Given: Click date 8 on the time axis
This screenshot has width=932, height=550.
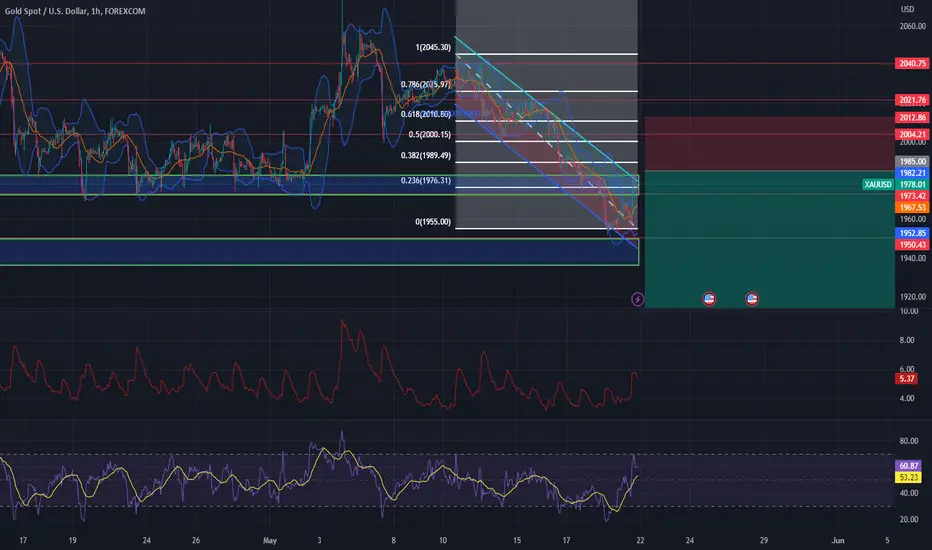Looking at the screenshot, I should (393, 540).
